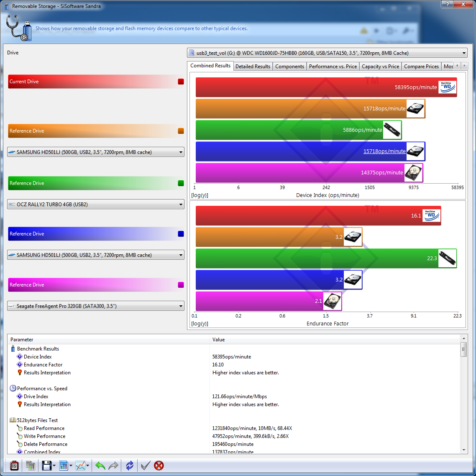Open the blue reference drive SAMSUNG dropdown

click(96, 255)
